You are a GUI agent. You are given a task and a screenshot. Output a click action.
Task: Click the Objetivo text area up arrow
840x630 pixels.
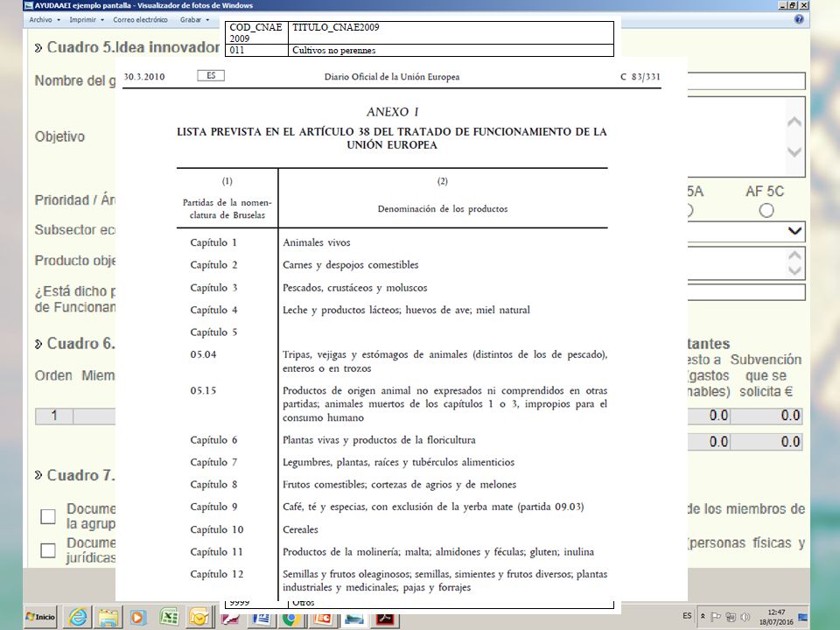pyautogui.click(x=794, y=122)
